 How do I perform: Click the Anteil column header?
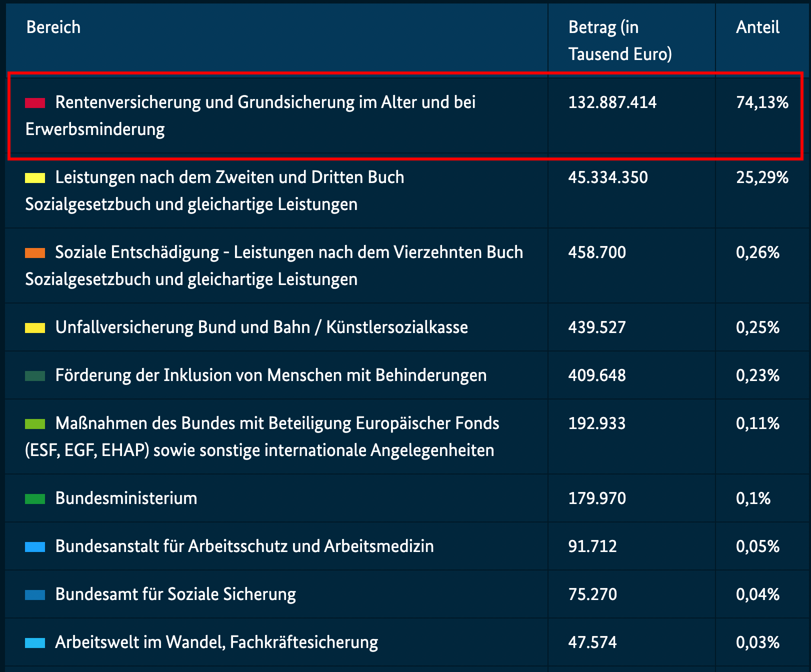point(757,27)
